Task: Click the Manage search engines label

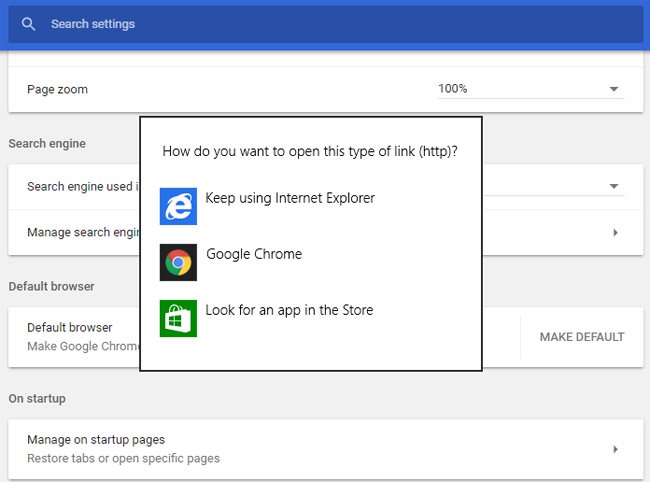Action: pyautogui.click(x=83, y=233)
